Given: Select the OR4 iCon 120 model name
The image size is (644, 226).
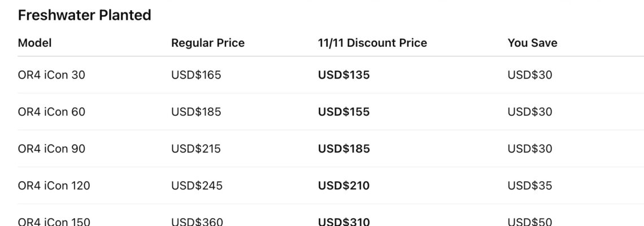Looking at the screenshot, I should click(x=54, y=185).
